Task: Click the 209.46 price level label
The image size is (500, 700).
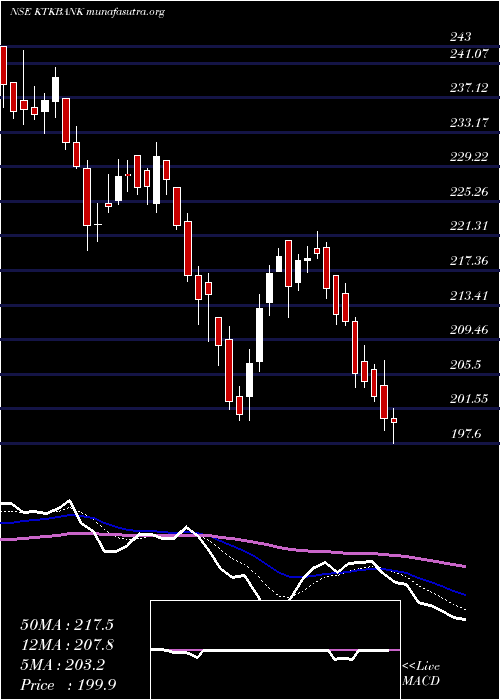Action: pyautogui.click(x=469, y=330)
